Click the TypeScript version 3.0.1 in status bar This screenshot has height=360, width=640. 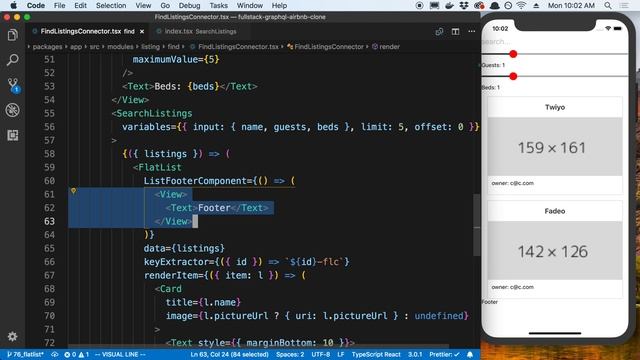(x=415, y=354)
